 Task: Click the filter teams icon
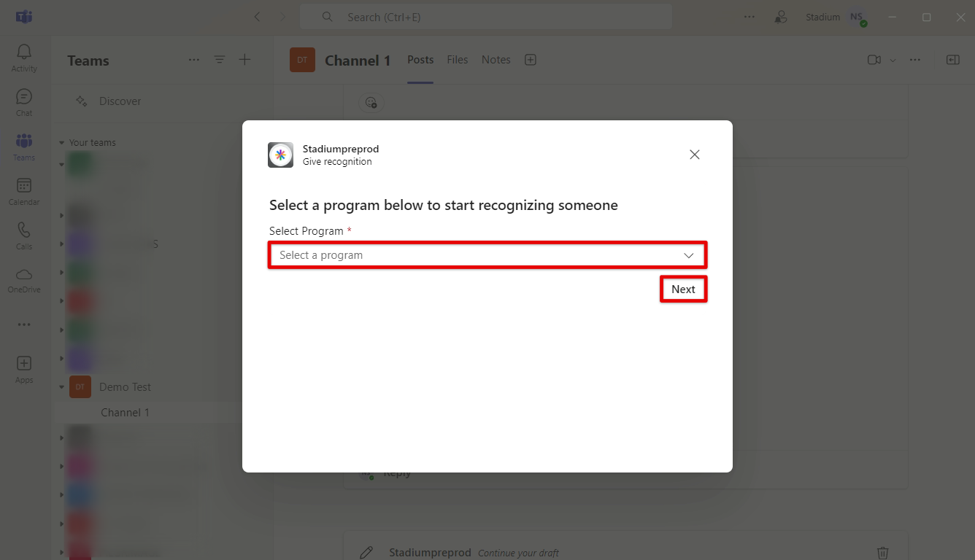[x=220, y=60]
